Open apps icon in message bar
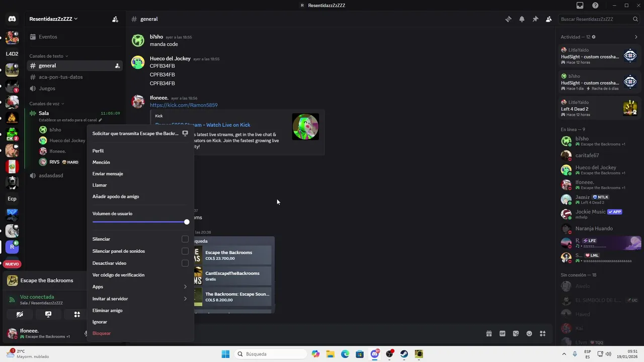The image size is (644, 362). [x=542, y=333]
